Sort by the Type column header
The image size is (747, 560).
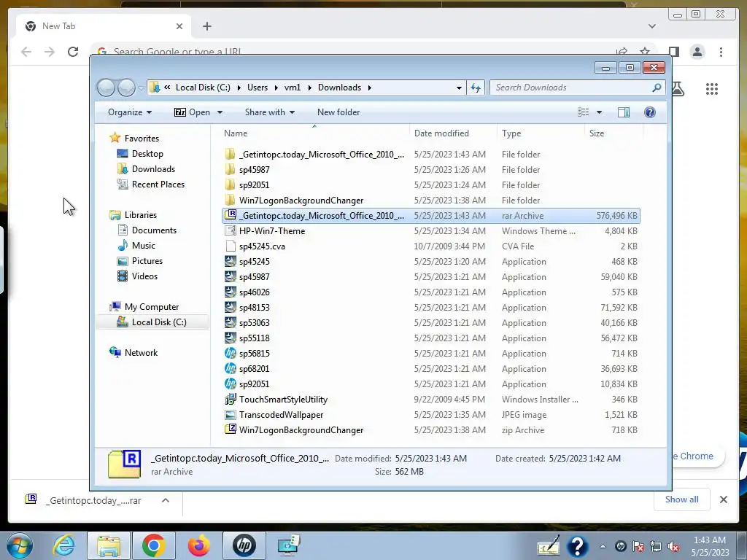(541, 133)
